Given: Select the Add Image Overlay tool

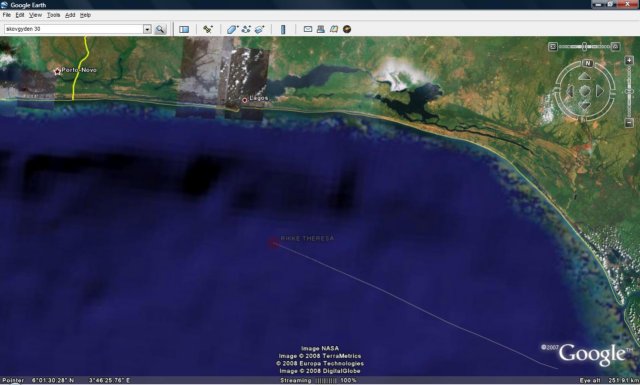Looking at the screenshot, I should click(260, 29).
